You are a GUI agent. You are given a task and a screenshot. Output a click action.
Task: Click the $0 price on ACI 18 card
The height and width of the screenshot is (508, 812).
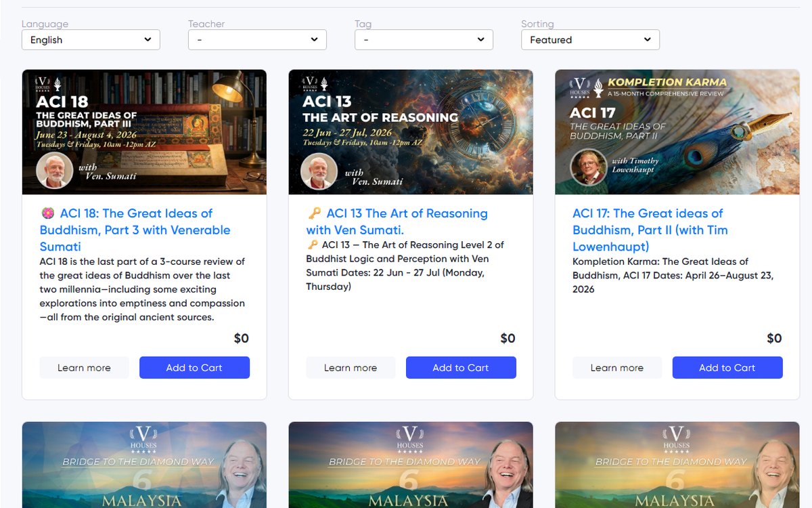[x=242, y=339]
